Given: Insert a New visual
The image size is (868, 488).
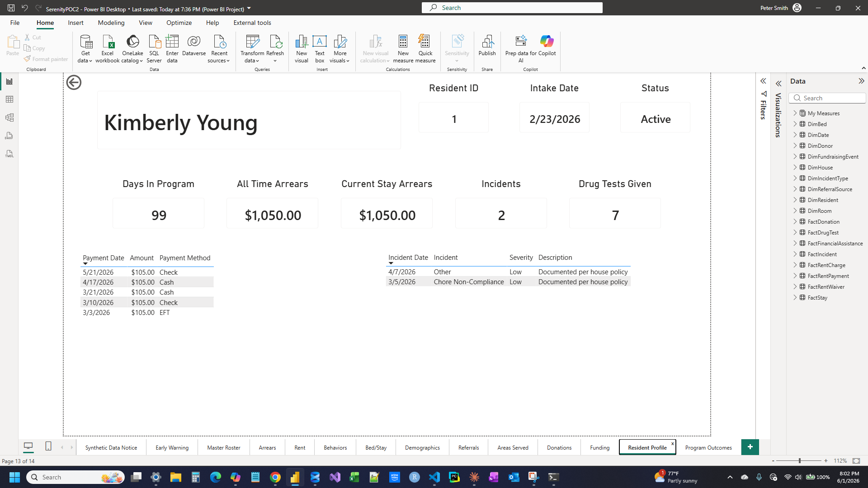Looking at the screenshot, I should tap(302, 49).
